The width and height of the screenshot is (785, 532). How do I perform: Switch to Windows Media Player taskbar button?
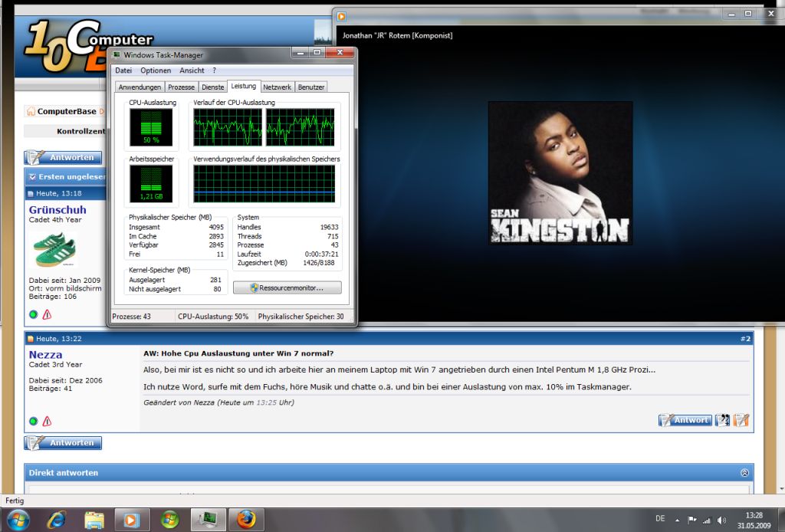(x=132, y=520)
